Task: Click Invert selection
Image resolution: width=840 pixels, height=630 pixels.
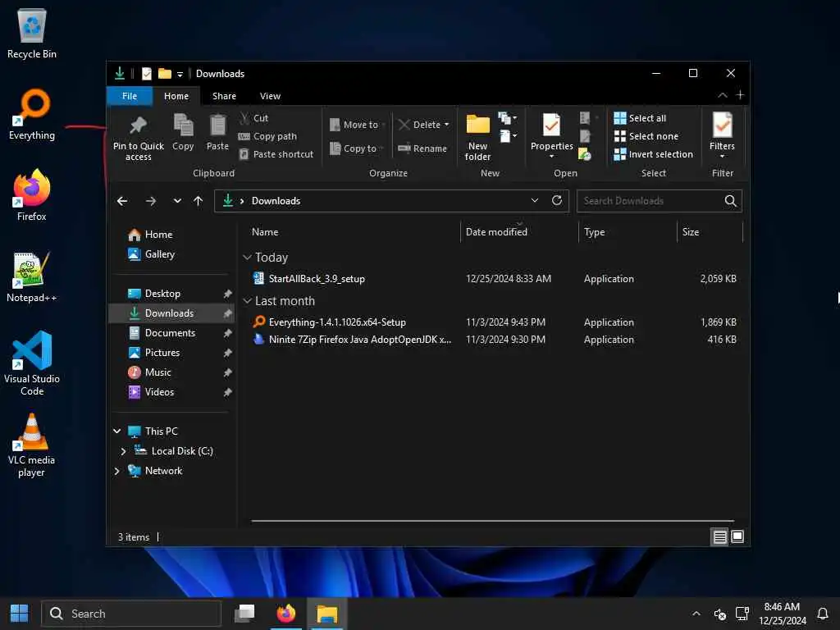Action: tap(654, 154)
